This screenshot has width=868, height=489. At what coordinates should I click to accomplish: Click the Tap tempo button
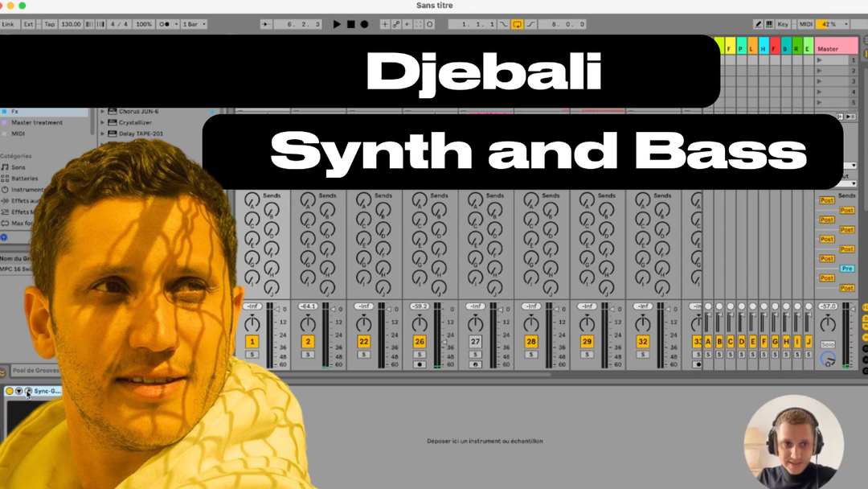pyautogui.click(x=49, y=24)
